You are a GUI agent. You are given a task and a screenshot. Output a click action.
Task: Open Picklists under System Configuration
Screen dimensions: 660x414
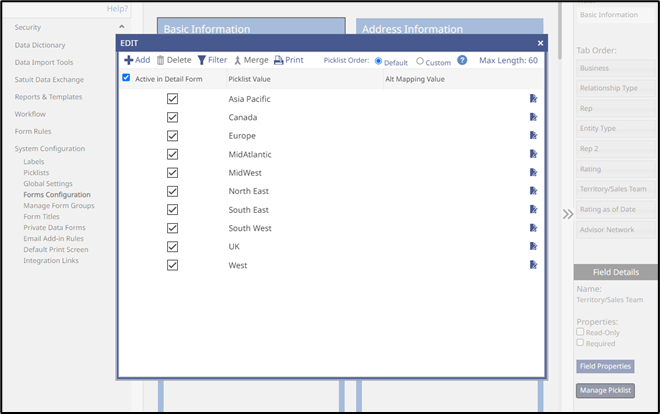[37, 172]
